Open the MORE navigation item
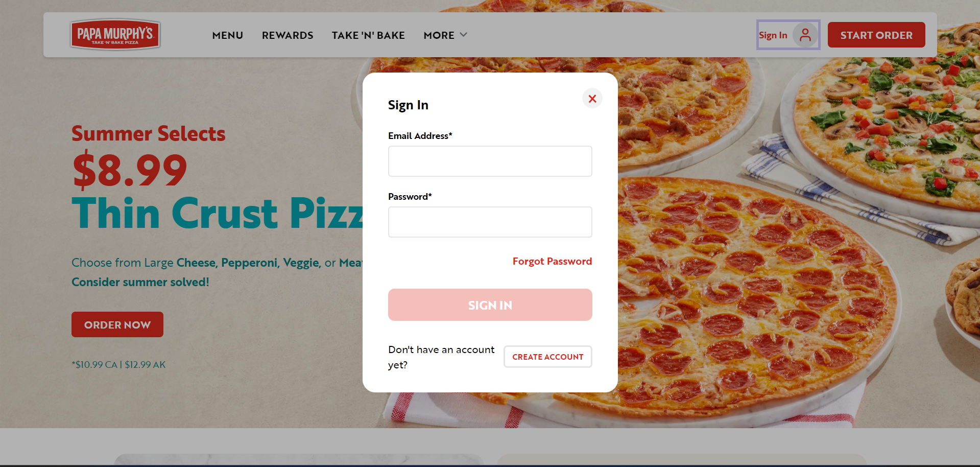 coord(439,35)
